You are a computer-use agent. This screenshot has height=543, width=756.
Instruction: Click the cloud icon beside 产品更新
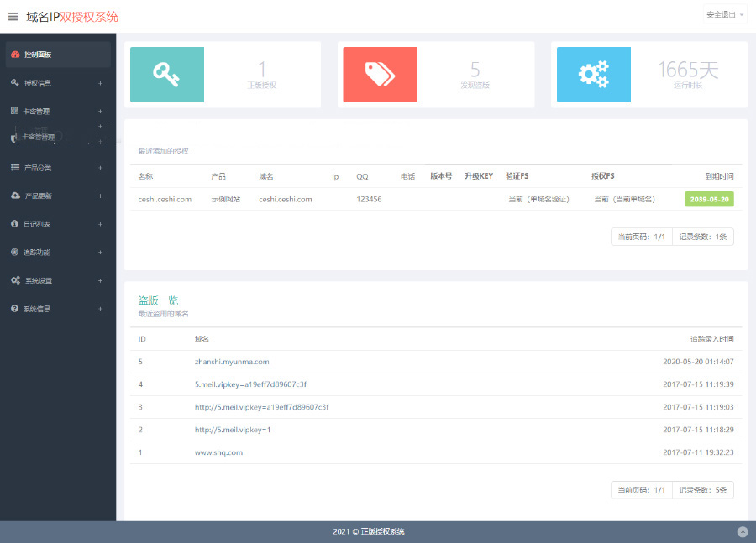15,196
